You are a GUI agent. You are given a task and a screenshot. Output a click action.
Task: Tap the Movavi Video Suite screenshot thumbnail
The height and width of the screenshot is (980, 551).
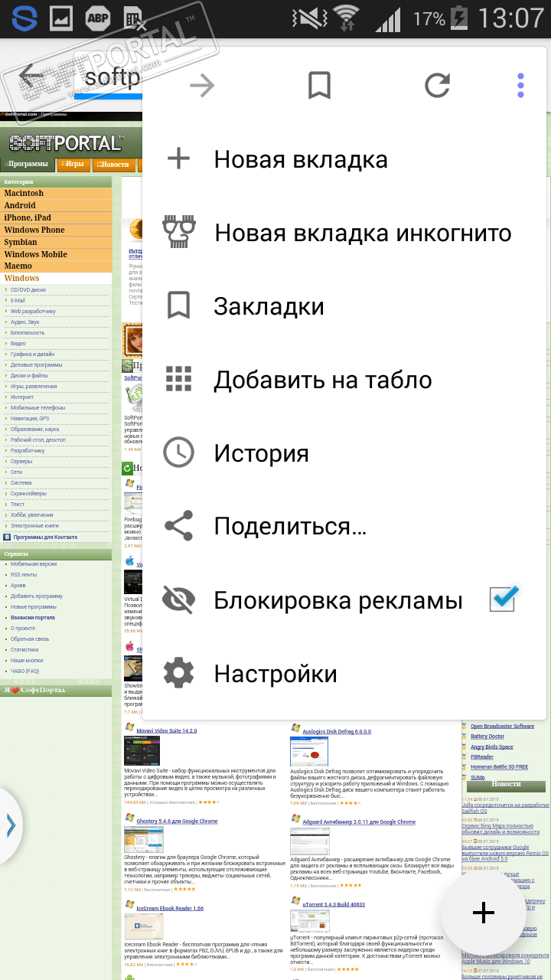(142, 751)
